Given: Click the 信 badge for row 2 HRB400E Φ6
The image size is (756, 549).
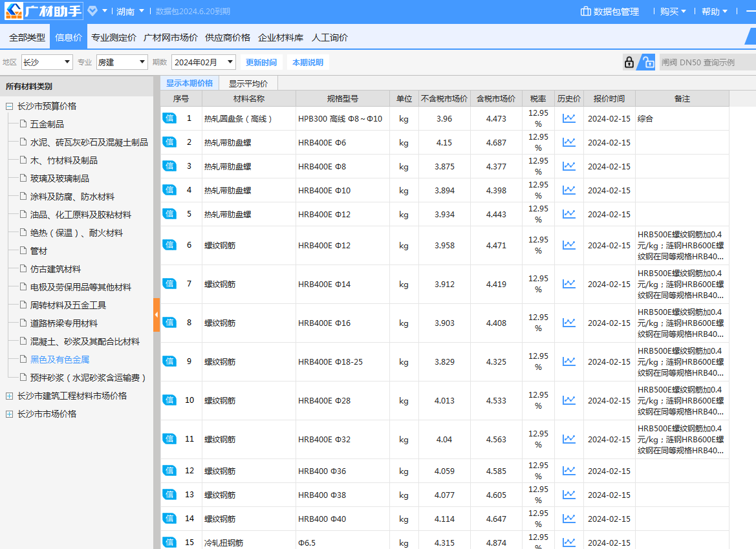Looking at the screenshot, I should pos(169,142).
